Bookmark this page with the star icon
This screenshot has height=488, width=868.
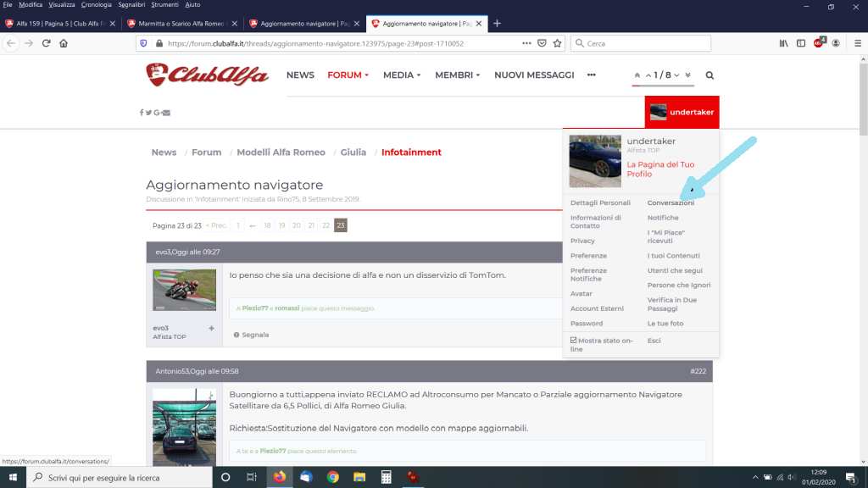558,43
